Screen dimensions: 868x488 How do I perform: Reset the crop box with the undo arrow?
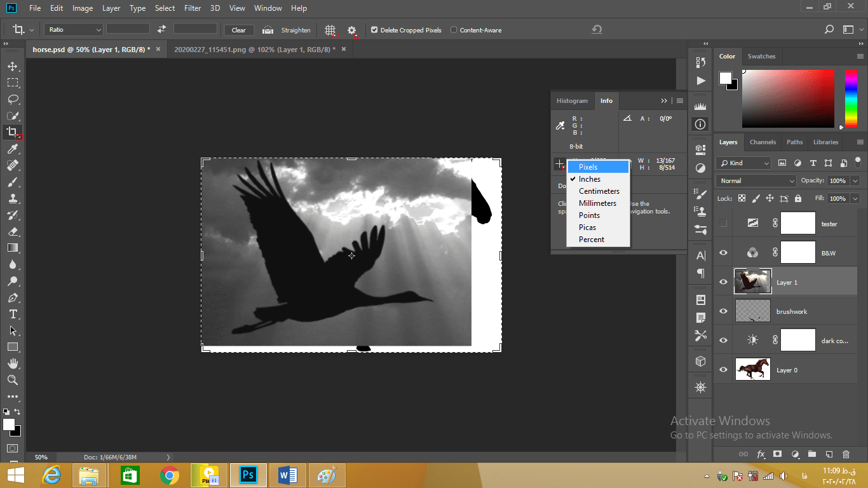coord(596,29)
